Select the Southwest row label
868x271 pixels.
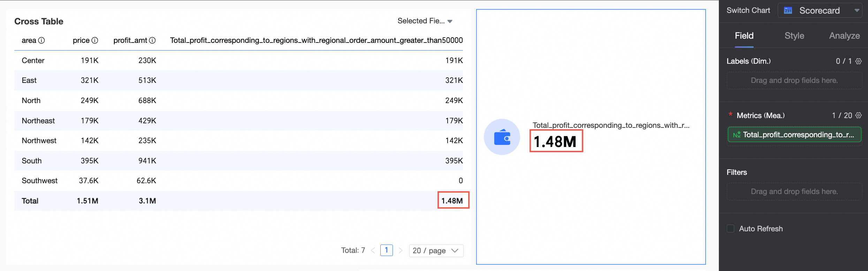pos(40,181)
